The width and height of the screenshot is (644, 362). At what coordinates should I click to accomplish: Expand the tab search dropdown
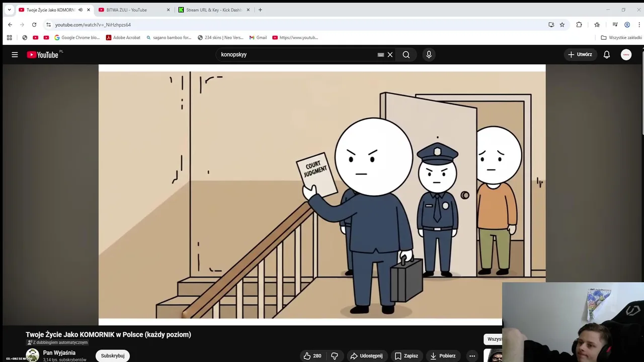9,10
